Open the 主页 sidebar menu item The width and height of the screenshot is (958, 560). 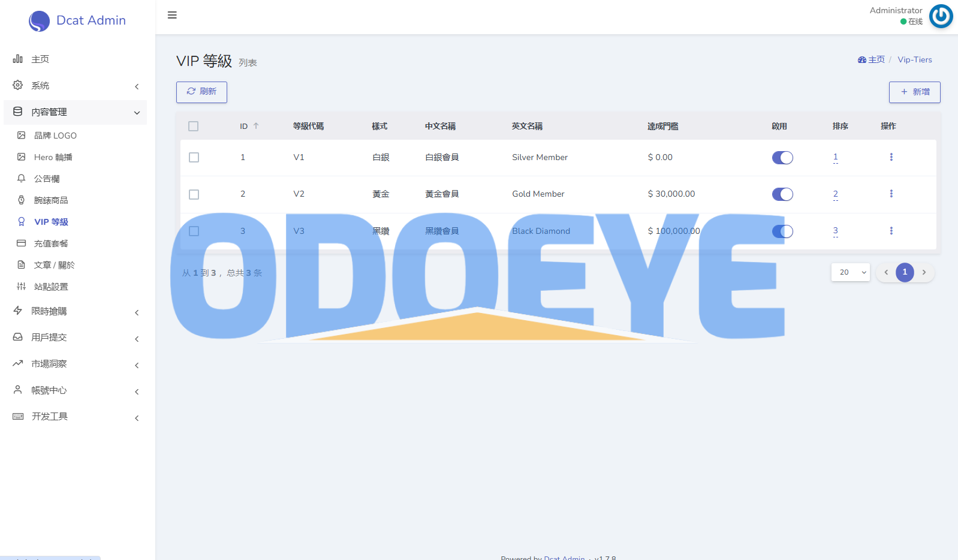click(75, 59)
